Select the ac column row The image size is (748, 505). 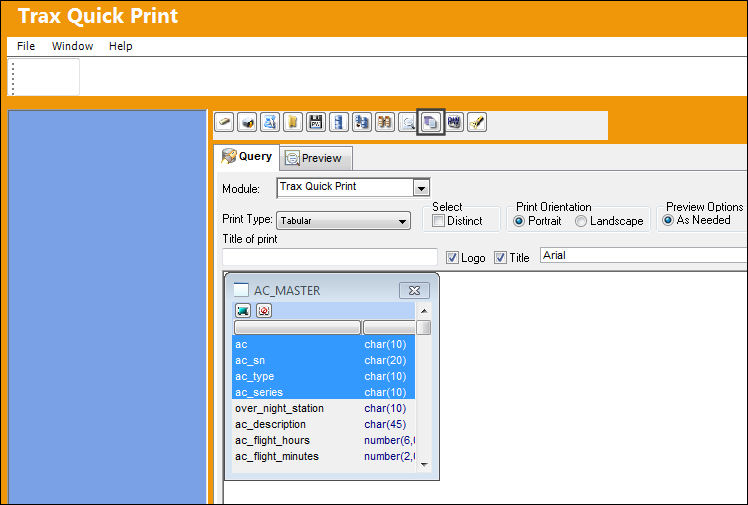pyautogui.click(x=323, y=344)
